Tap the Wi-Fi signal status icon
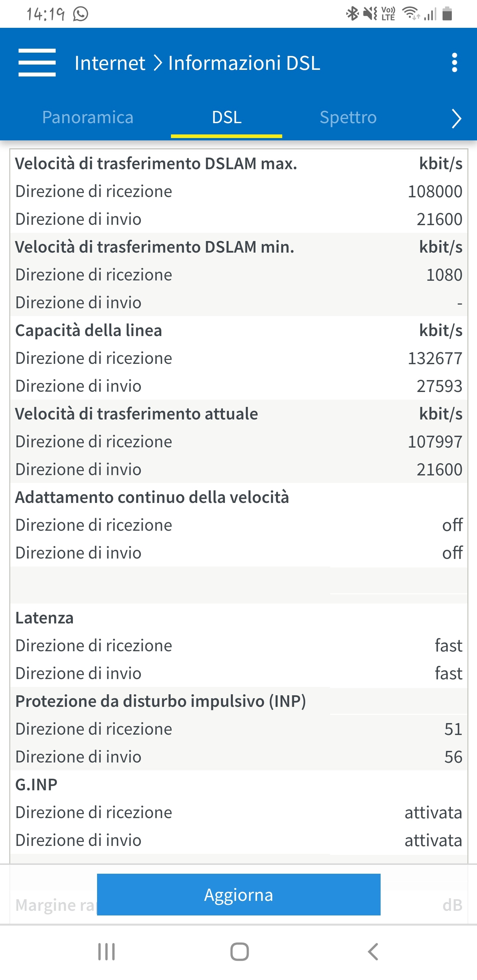The width and height of the screenshot is (477, 980). point(411,14)
